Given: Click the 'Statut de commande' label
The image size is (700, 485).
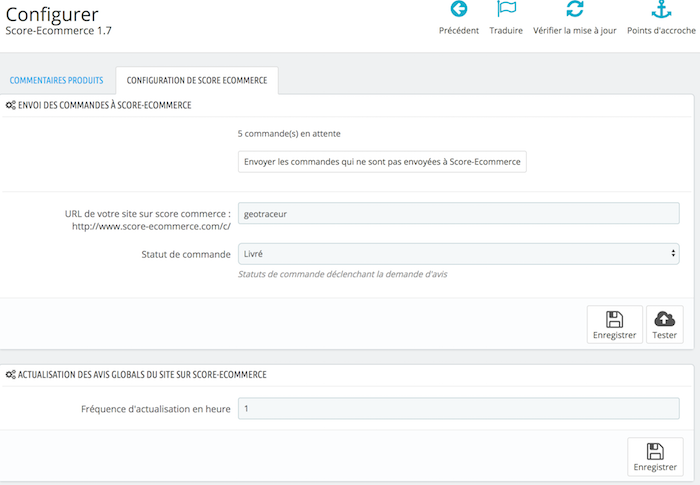Looking at the screenshot, I should click(x=186, y=255).
